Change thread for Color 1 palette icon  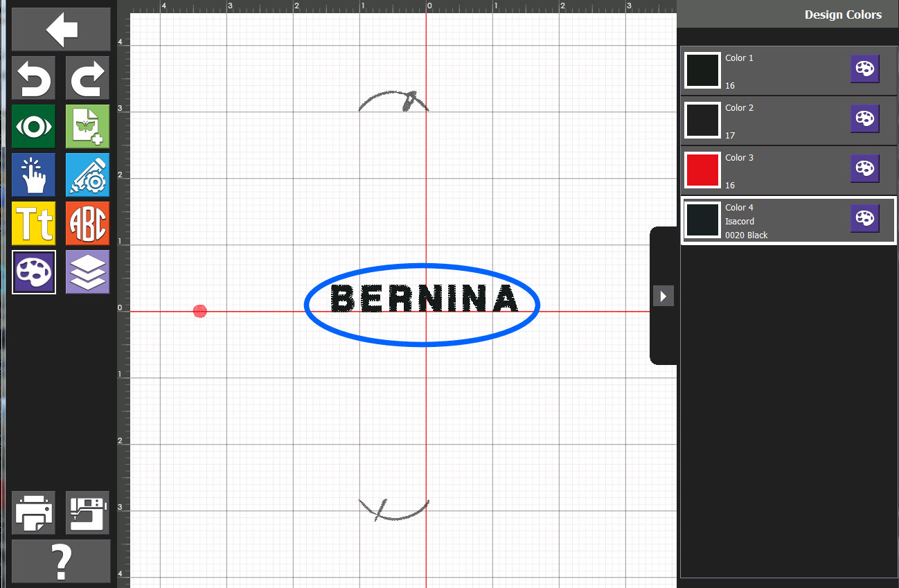(x=864, y=69)
